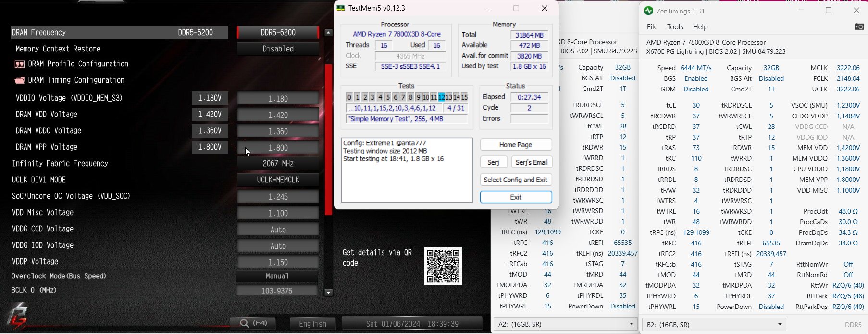Change Memory Context Restore Disabled setting
The height and width of the screenshot is (334, 868).
click(x=278, y=49)
